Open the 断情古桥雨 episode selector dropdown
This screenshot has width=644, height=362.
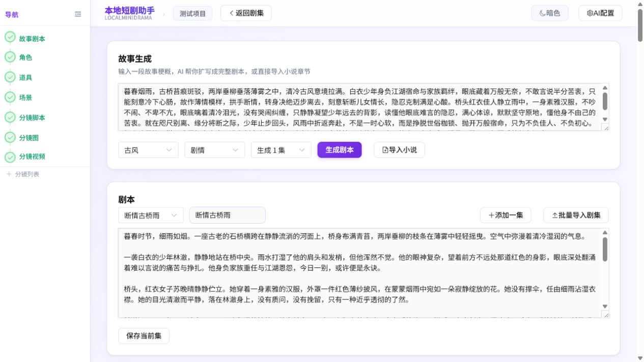151,215
